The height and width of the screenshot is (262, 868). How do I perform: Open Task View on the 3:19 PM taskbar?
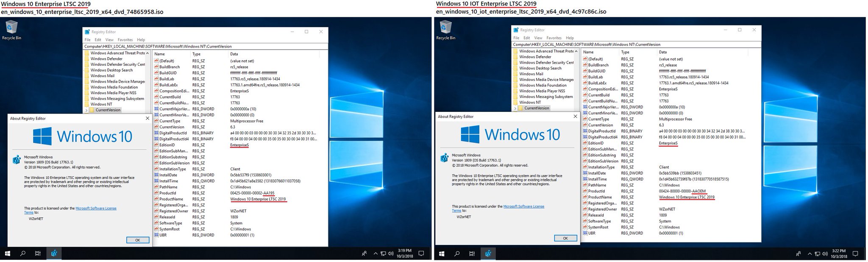click(38, 254)
